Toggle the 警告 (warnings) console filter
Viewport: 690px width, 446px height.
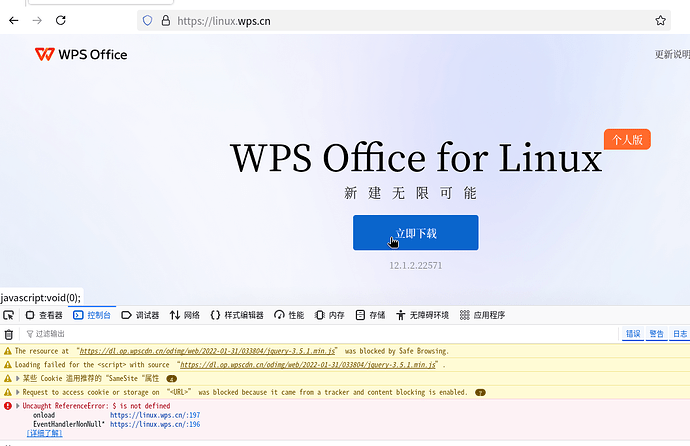coord(656,334)
